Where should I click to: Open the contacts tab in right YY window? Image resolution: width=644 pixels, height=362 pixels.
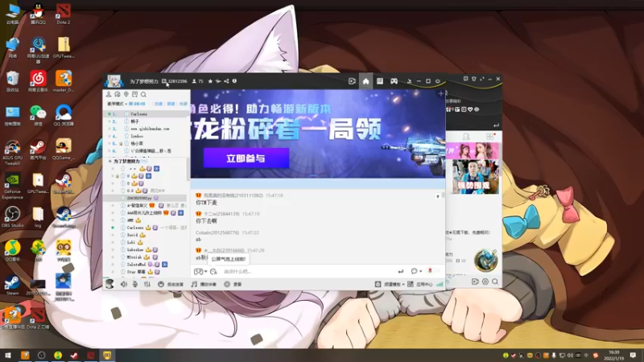[466, 136]
